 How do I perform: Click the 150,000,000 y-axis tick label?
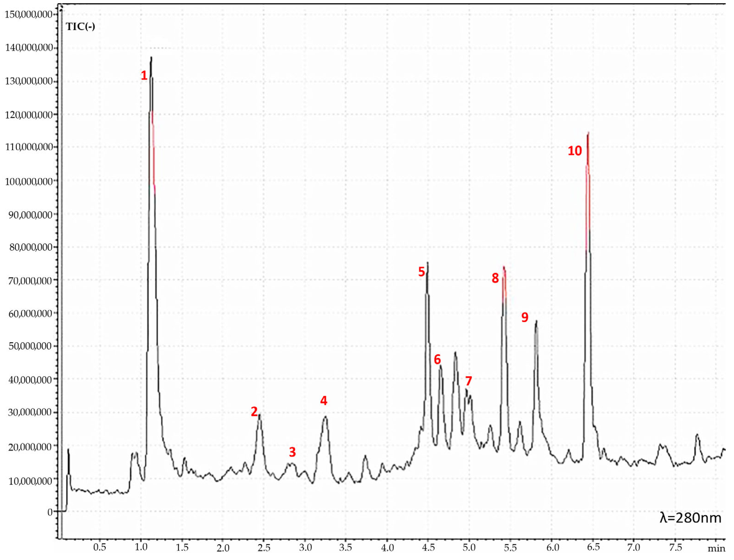point(29,14)
